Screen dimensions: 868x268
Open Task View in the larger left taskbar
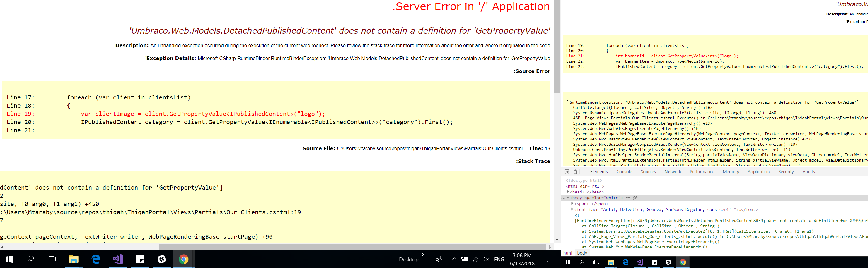click(51, 259)
